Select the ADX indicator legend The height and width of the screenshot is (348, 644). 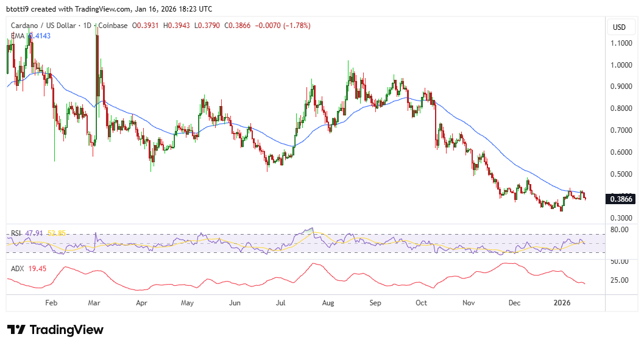(17, 268)
